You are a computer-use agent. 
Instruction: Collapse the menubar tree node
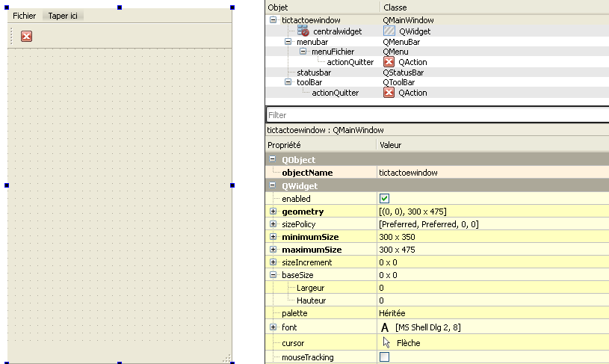pos(288,42)
